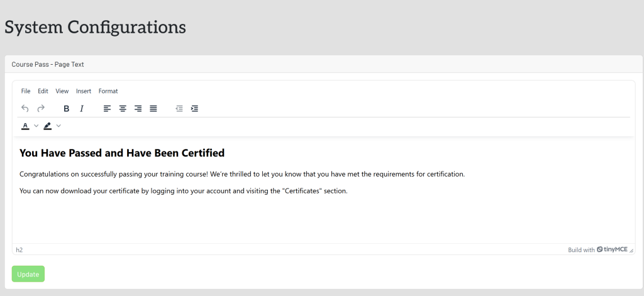
Task: Decrease indent of the paragraph
Action: (x=179, y=109)
